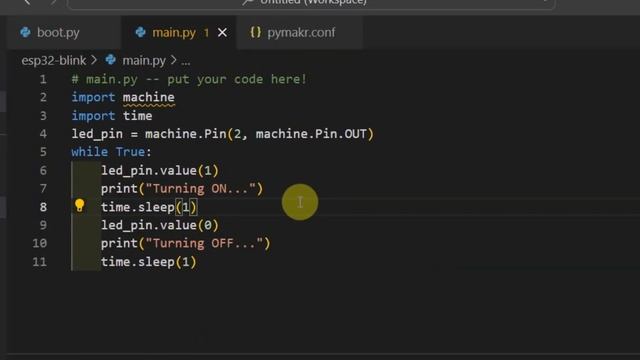Screen dimensions: 640x360
Task: Close the main.py tab
Action: pyautogui.click(x=222, y=33)
